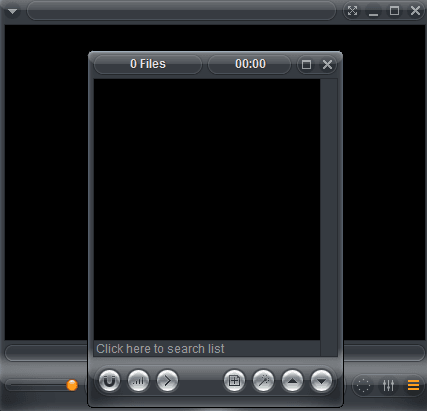Viewport: 427px width, 411px height.
Task: Click the orange volume slider knob
Action: [x=72, y=385]
